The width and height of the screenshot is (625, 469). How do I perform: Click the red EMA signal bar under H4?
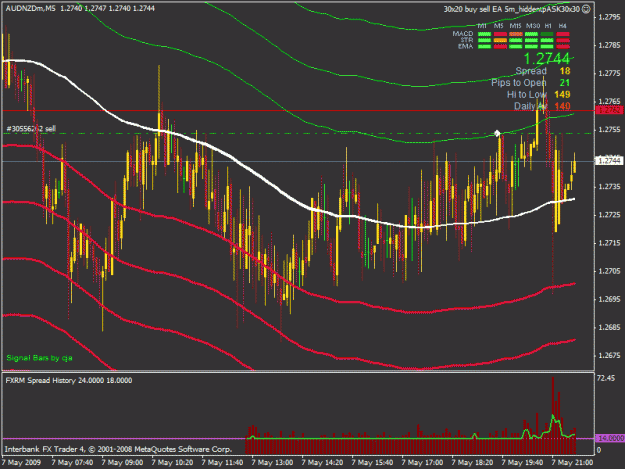(563, 47)
